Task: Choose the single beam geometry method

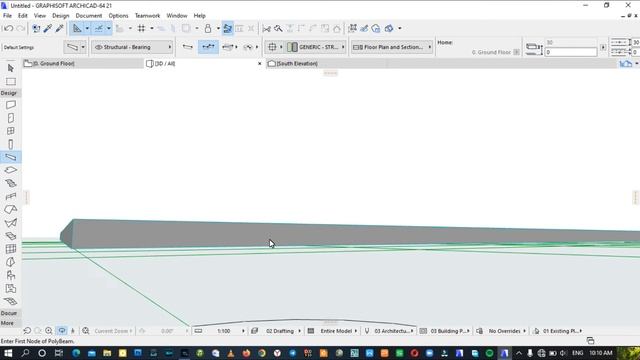Action: (x=187, y=47)
